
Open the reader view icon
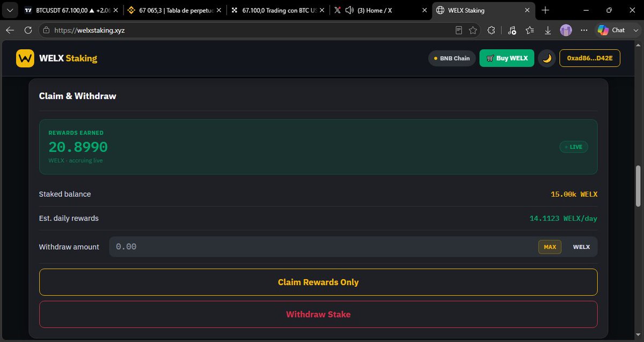tap(459, 31)
